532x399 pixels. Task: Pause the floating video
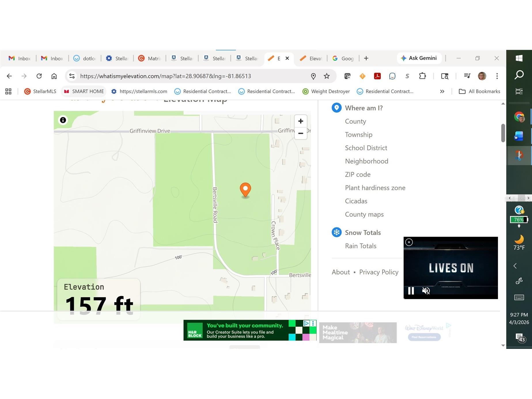(411, 291)
